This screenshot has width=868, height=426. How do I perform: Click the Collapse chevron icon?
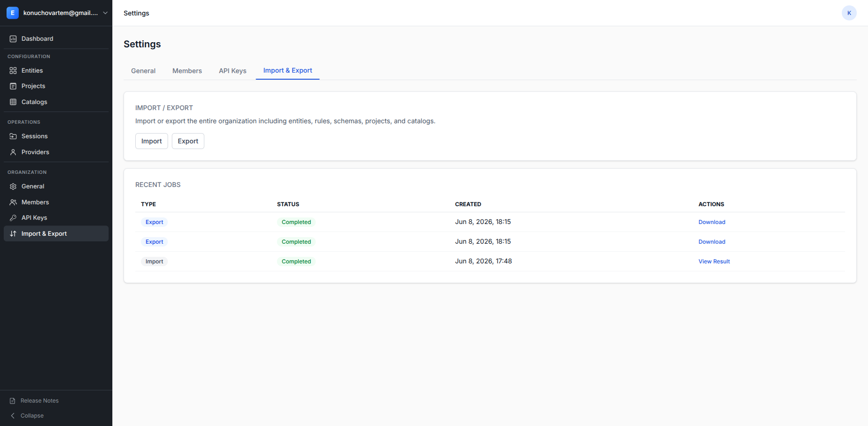(x=13, y=416)
